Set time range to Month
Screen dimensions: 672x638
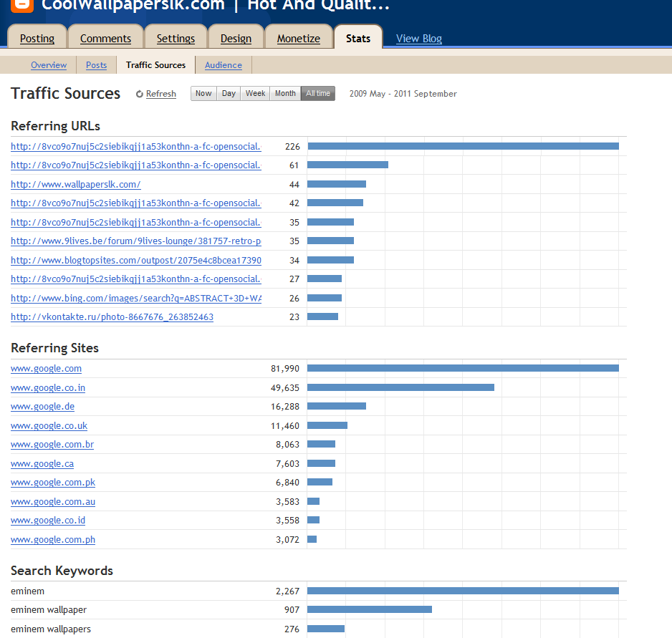(x=285, y=93)
